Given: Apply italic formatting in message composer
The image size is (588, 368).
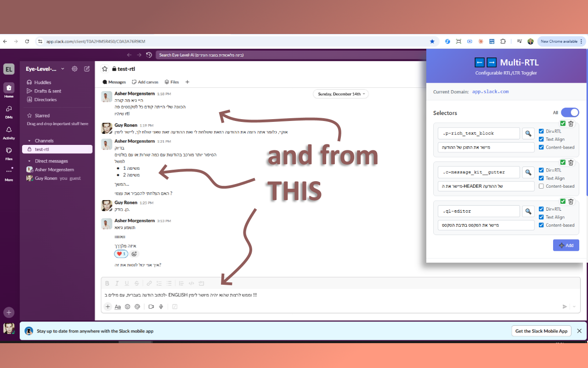Looking at the screenshot, I should (117, 283).
